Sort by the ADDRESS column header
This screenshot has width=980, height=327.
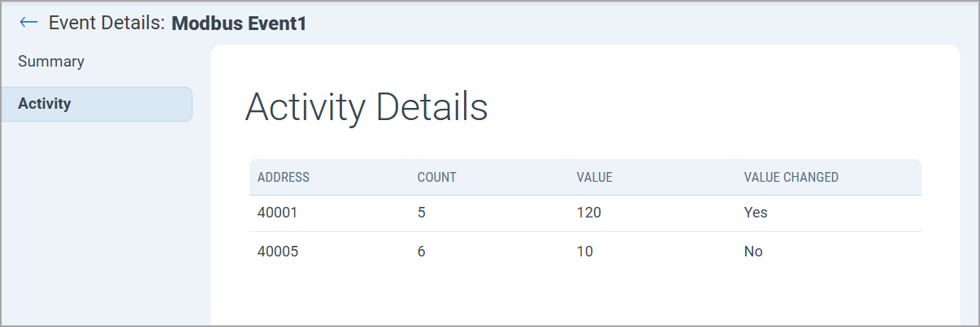pos(284,177)
